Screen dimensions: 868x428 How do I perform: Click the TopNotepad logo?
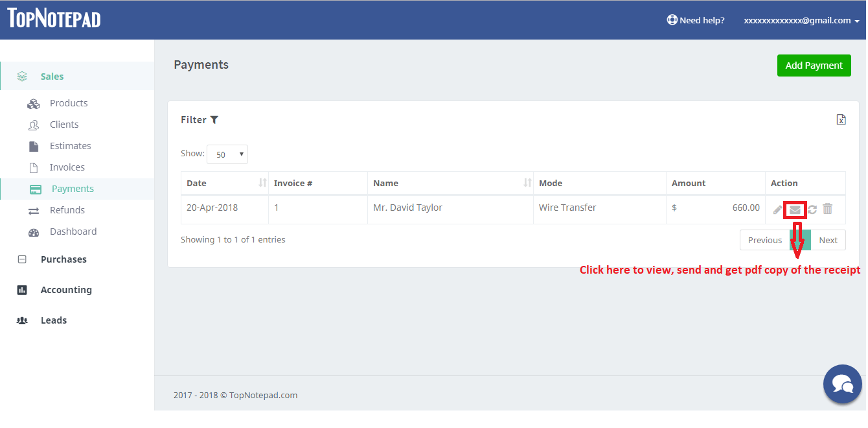54,19
